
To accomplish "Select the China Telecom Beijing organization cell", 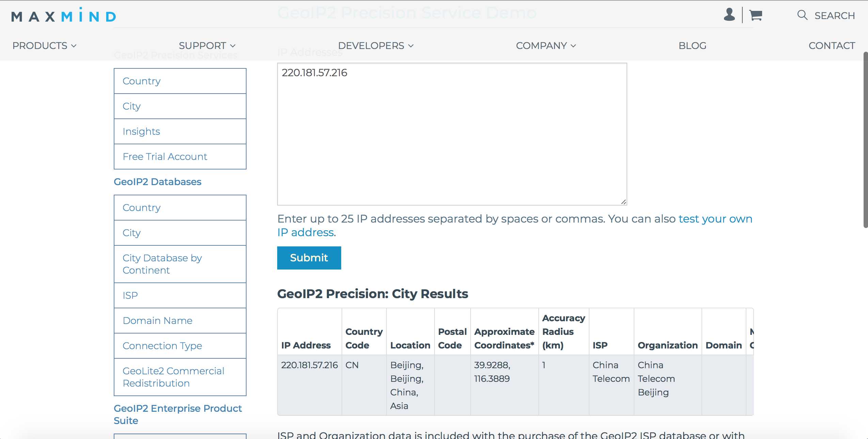I will (x=668, y=385).
